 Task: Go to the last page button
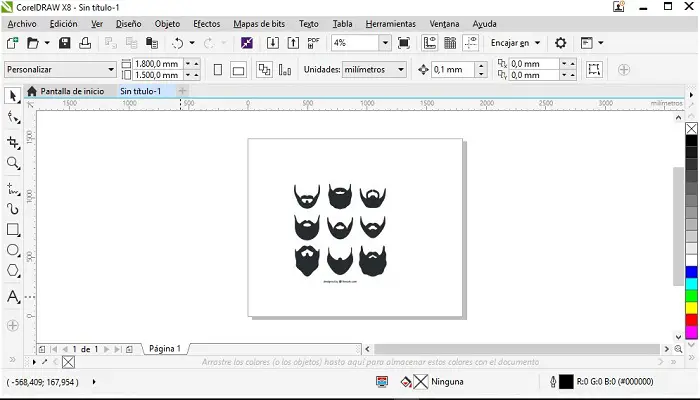118,349
